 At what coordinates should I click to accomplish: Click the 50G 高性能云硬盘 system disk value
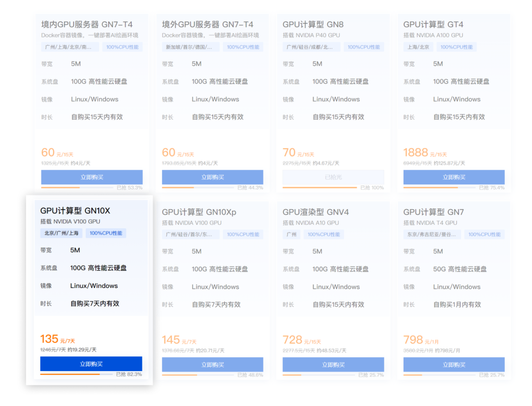click(460, 269)
